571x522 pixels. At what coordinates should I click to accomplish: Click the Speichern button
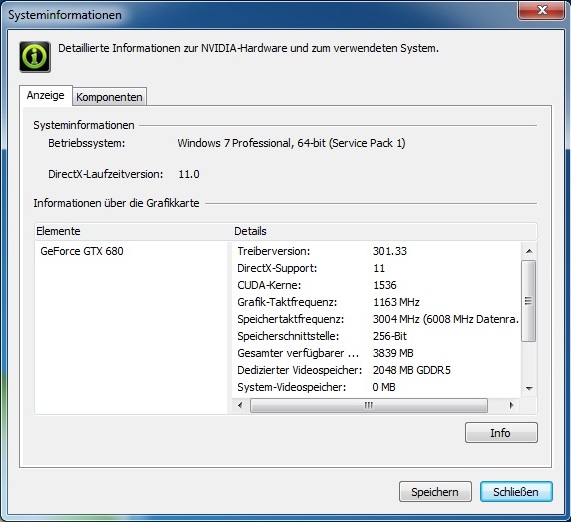pyautogui.click(x=435, y=492)
